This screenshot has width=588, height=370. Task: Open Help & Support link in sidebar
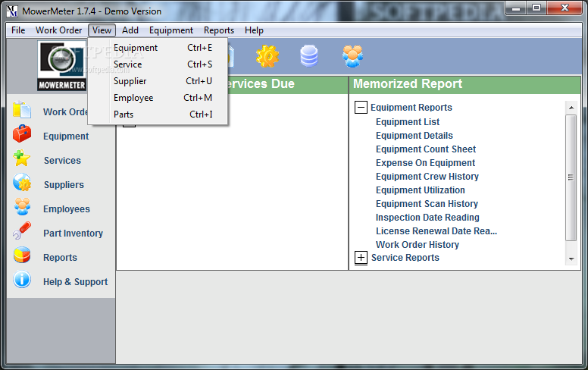click(x=75, y=282)
